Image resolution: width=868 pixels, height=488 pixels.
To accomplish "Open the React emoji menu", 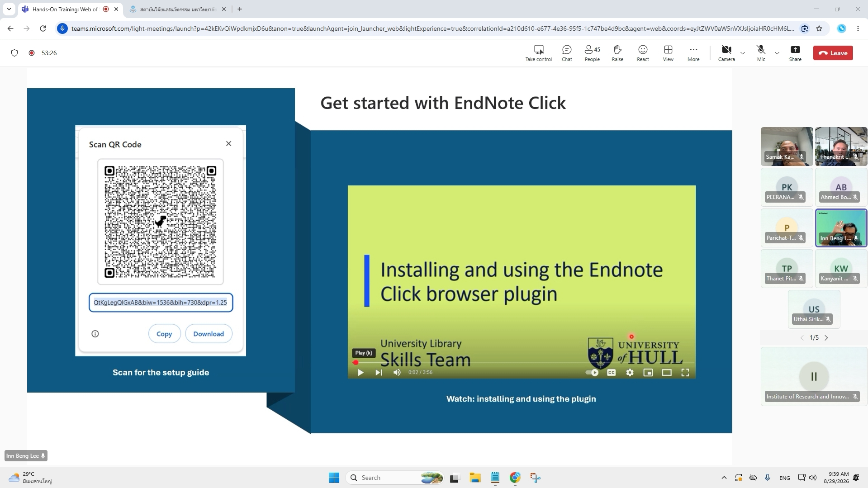I will 643,53.
